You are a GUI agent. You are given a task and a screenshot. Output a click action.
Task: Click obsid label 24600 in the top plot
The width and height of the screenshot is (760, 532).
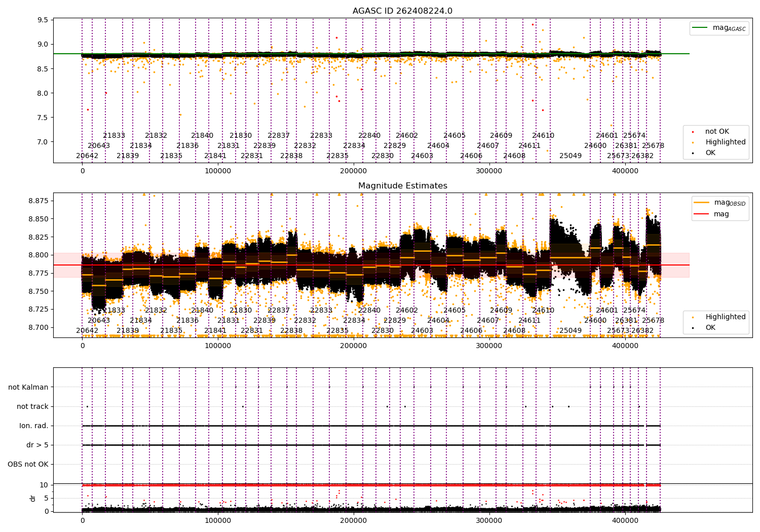tap(595, 146)
